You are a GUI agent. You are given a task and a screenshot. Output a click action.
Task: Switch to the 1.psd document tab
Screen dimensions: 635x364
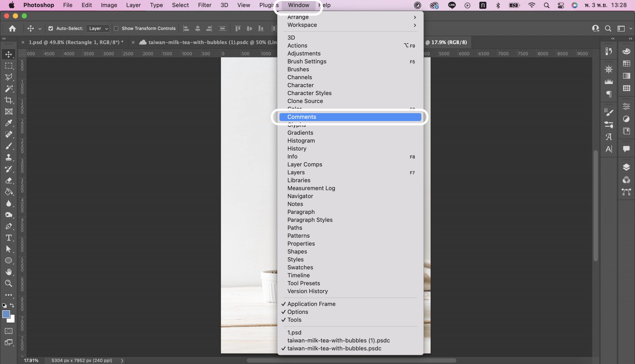76,42
